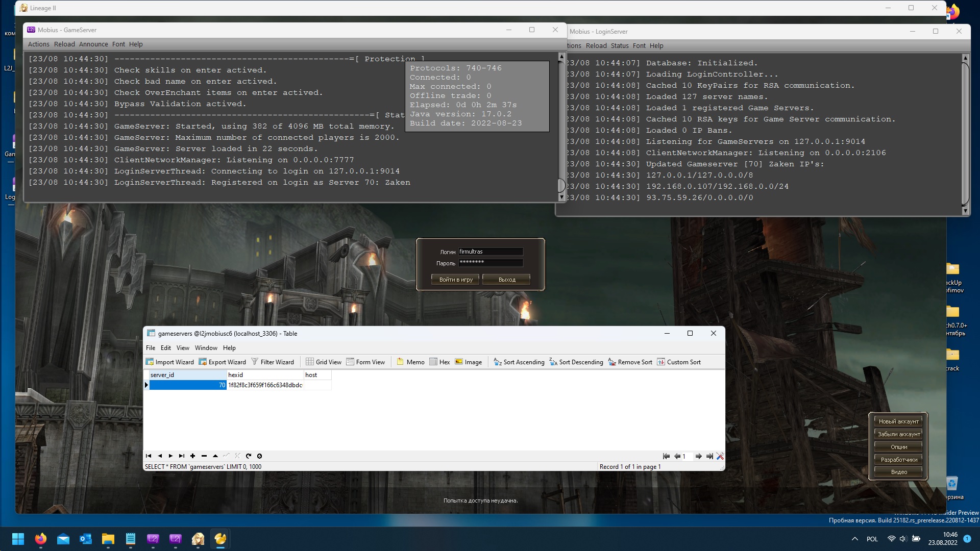The image size is (980, 551).
Task: Delete the record with minus icon
Action: 204,456
